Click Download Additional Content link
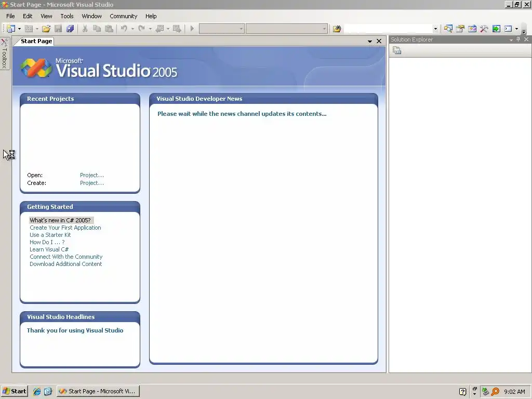The width and height of the screenshot is (532, 399). pos(65,264)
